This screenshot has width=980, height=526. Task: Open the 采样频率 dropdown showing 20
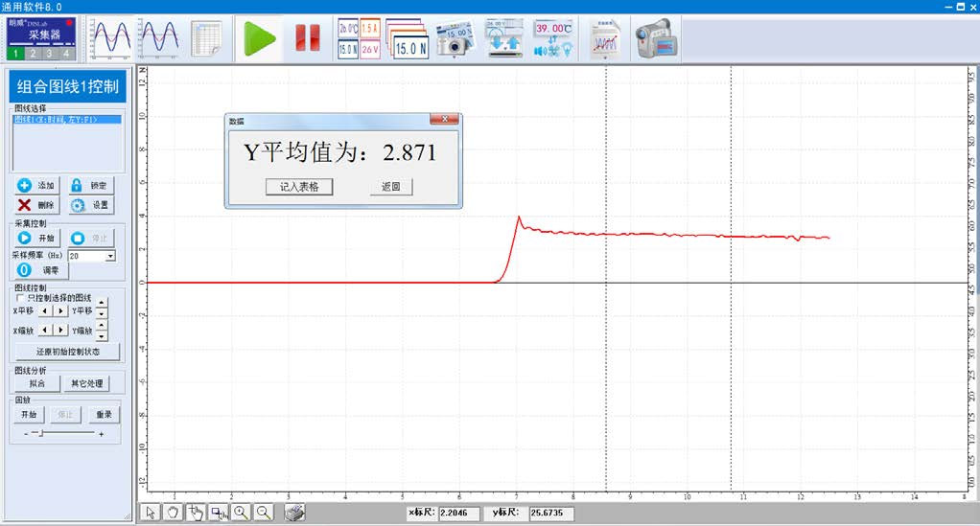[x=110, y=256]
